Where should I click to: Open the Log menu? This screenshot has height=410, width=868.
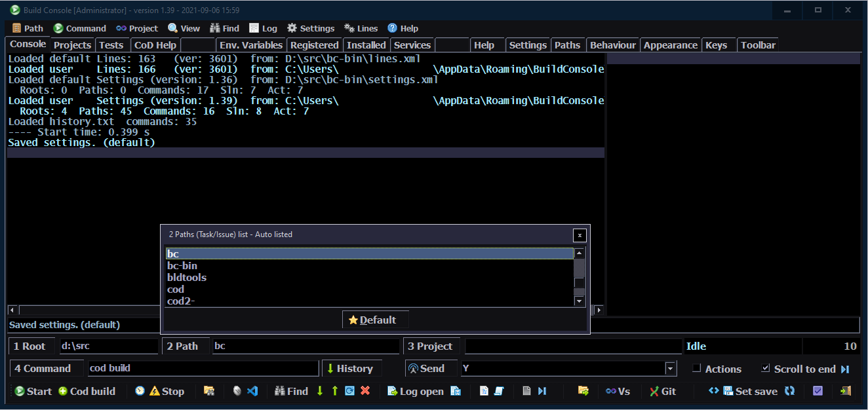coord(264,28)
